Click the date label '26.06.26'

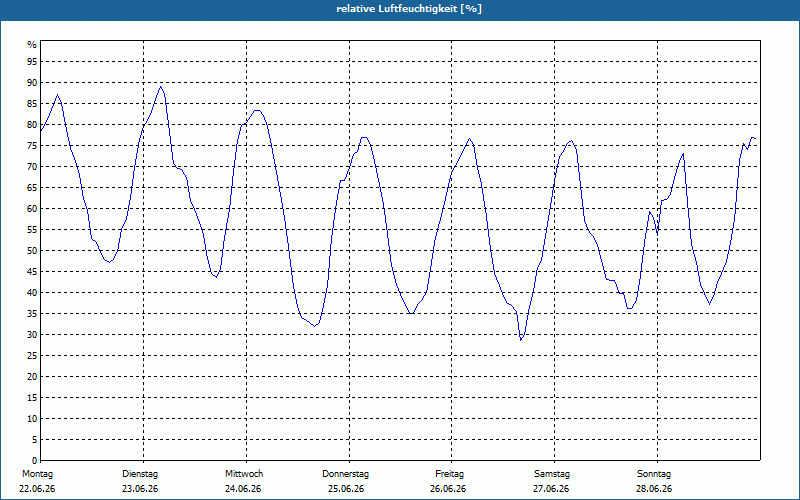click(448, 489)
